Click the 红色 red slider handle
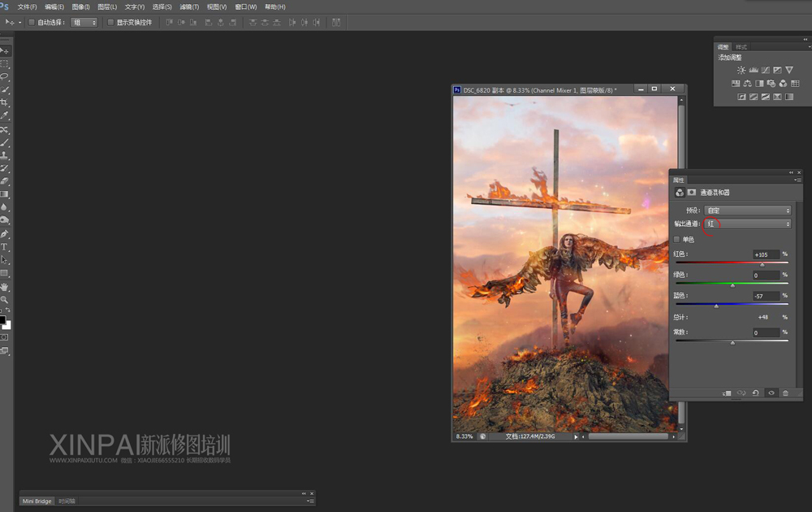This screenshot has height=512, width=812. 762,264
